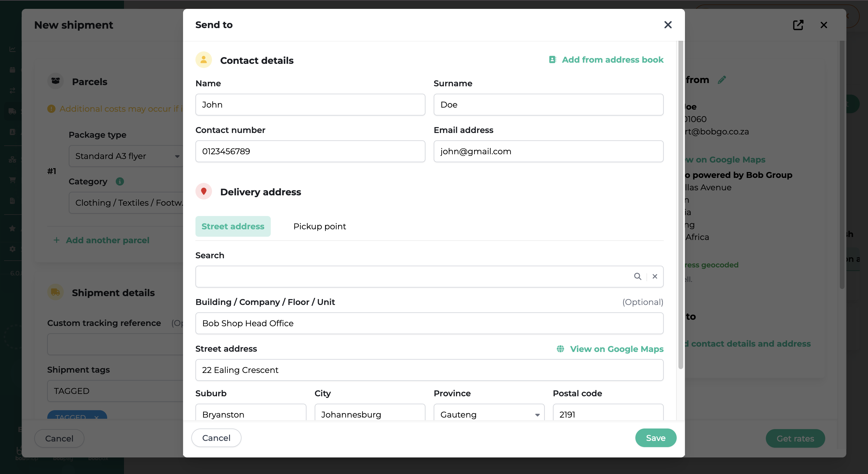
Task: Open the sidebar shipments truck icon
Action: point(12,111)
